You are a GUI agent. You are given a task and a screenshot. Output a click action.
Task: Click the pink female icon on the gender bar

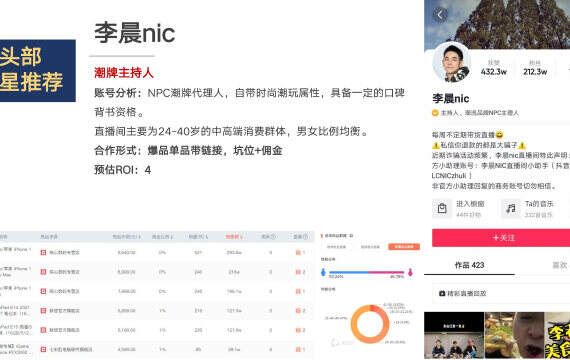coord(410,272)
